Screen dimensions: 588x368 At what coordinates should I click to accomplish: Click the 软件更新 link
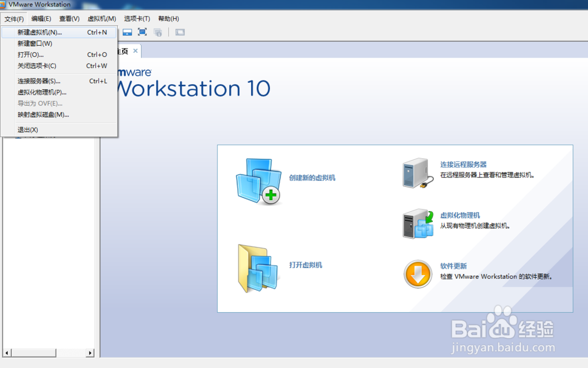(453, 266)
